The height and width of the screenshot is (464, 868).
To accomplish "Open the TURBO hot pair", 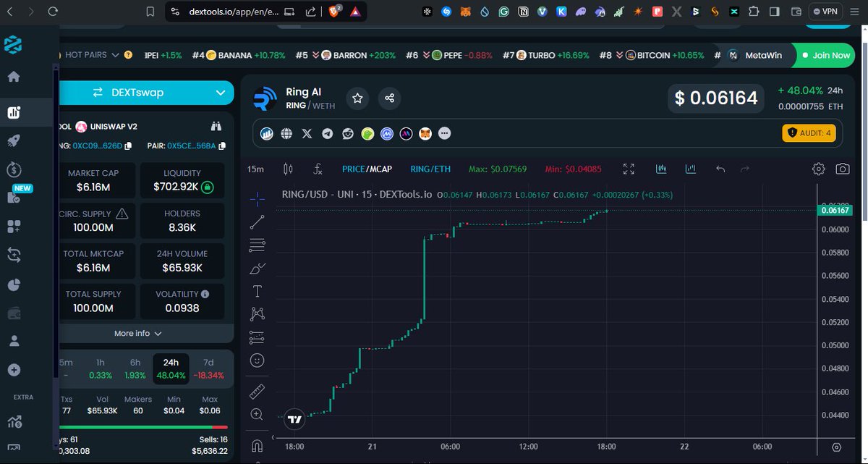I will tap(547, 55).
